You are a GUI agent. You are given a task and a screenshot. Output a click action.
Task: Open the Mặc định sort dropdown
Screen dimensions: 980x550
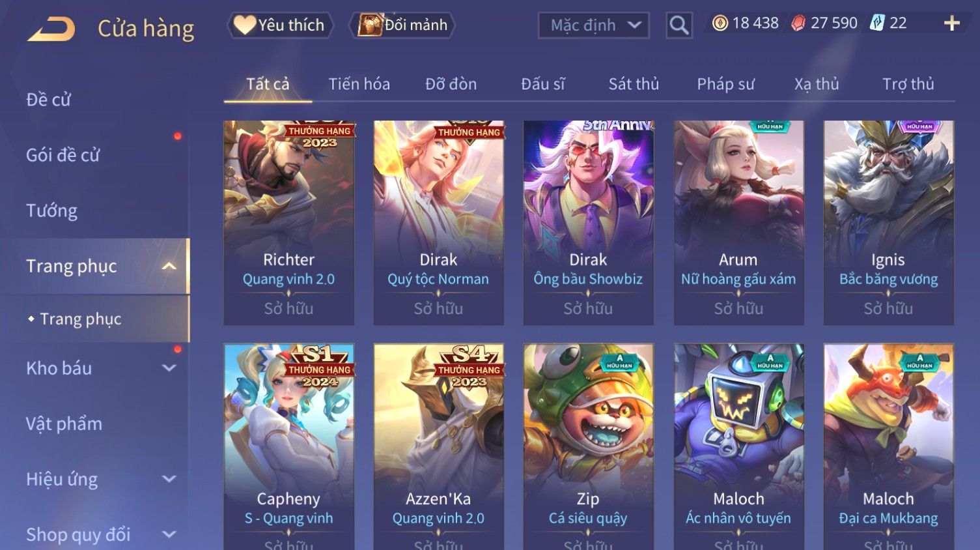pyautogui.click(x=594, y=25)
